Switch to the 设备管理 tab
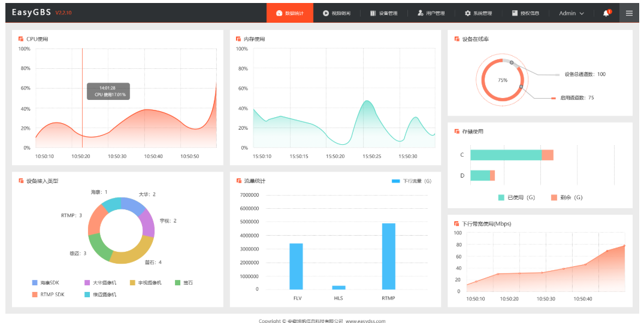The image size is (644, 323). click(384, 13)
